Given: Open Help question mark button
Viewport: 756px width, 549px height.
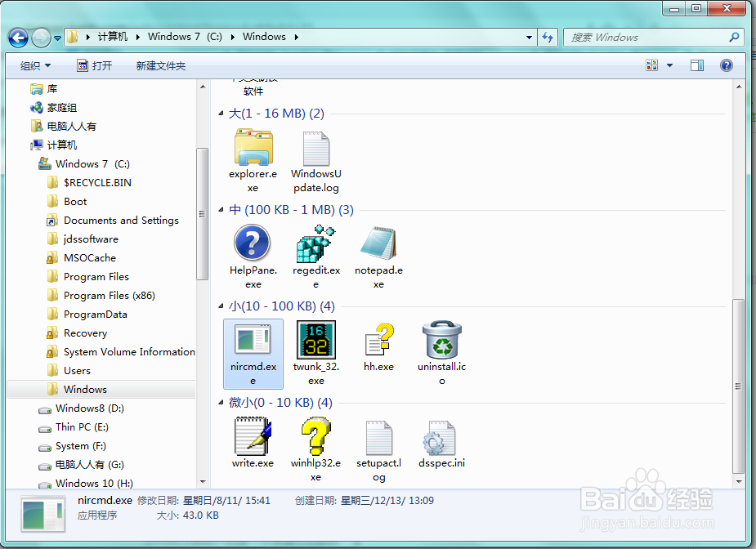Looking at the screenshot, I should (x=726, y=65).
